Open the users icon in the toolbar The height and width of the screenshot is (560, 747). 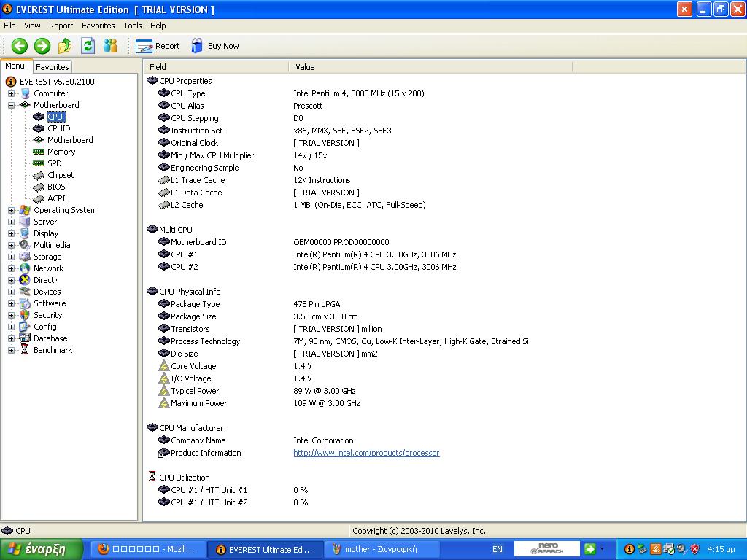click(x=111, y=46)
